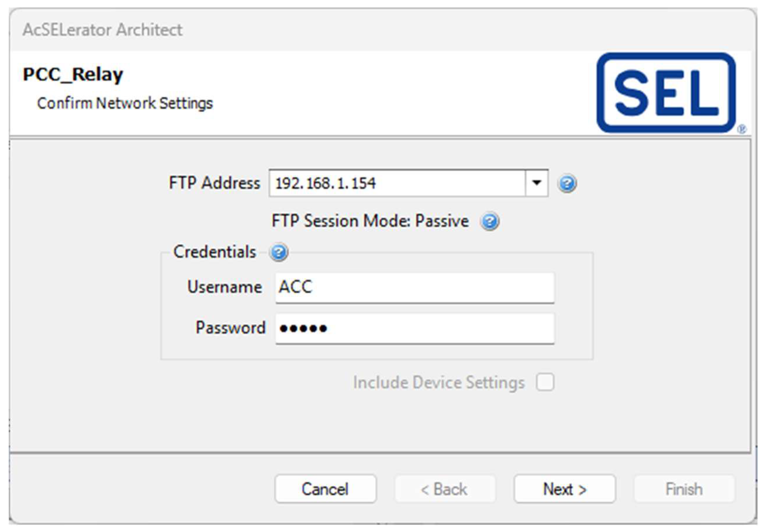
Task: Tick the Include Device Settings checkbox
Action: click(545, 382)
